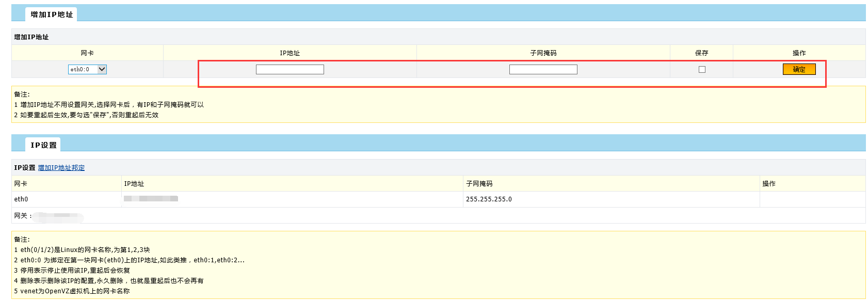Click the IP地址 input field in add form

pyautogui.click(x=290, y=69)
